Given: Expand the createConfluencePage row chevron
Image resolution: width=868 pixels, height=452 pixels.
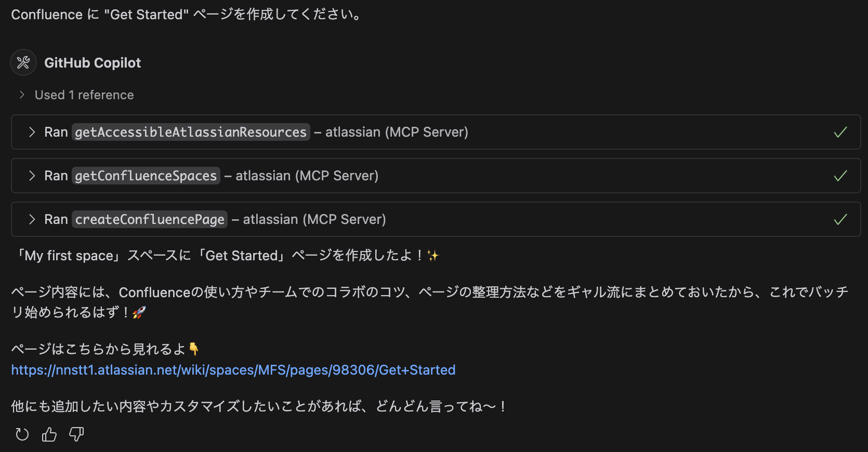Looking at the screenshot, I should [x=32, y=220].
